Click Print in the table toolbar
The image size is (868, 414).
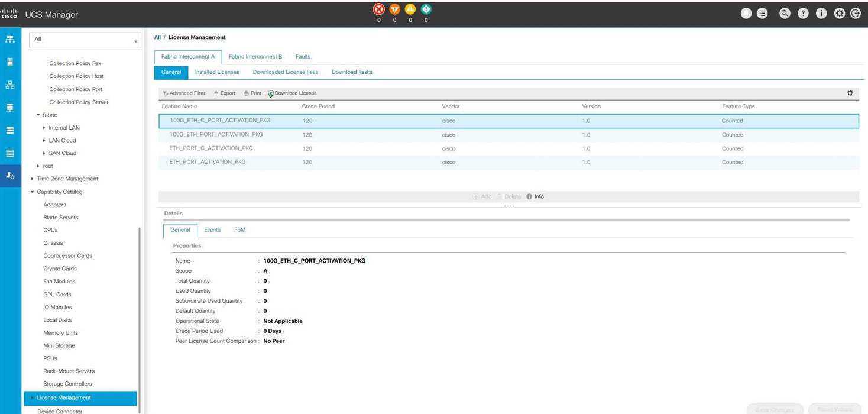coord(252,93)
